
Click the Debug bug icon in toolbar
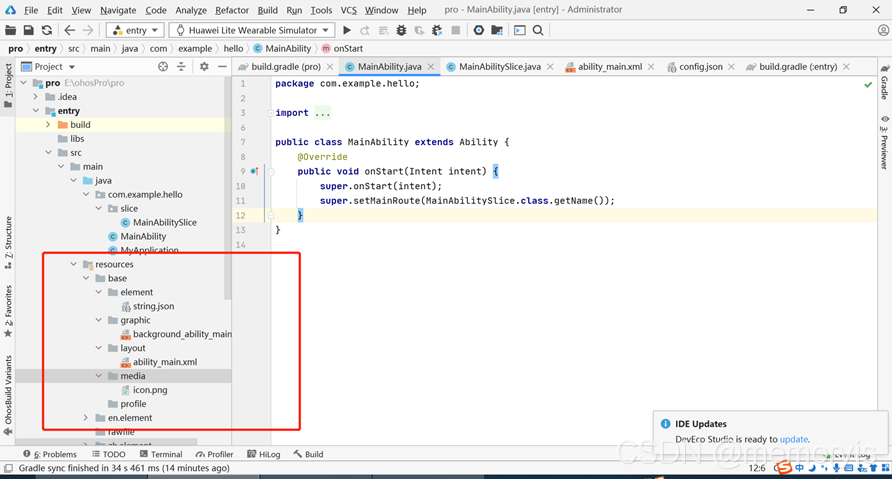[x=401, y=30]
